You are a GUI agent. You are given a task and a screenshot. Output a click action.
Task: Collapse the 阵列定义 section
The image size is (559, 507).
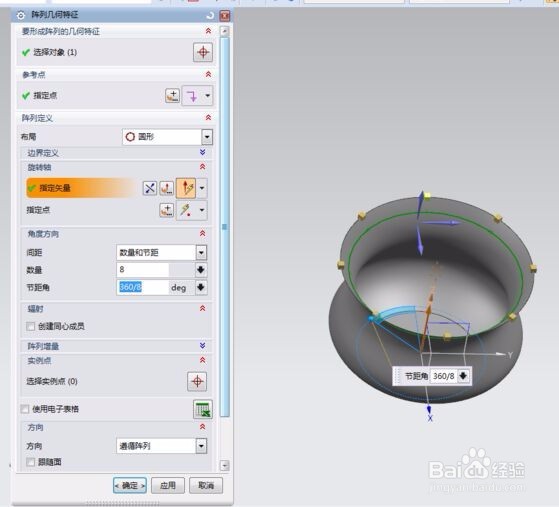pyautogui.click(x=209, y=118)
